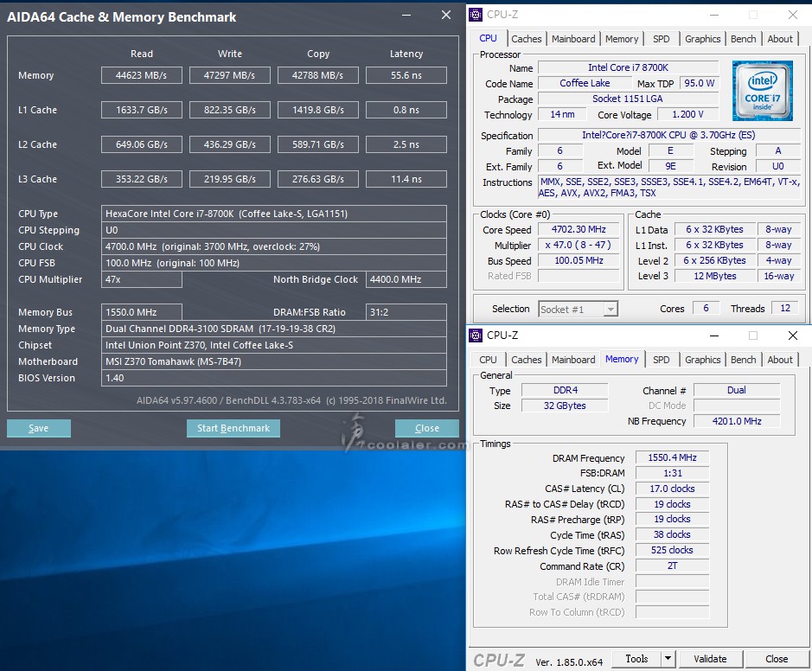Click the CPU-Z app icon in the processor window title bar

(x=476, y=15)
